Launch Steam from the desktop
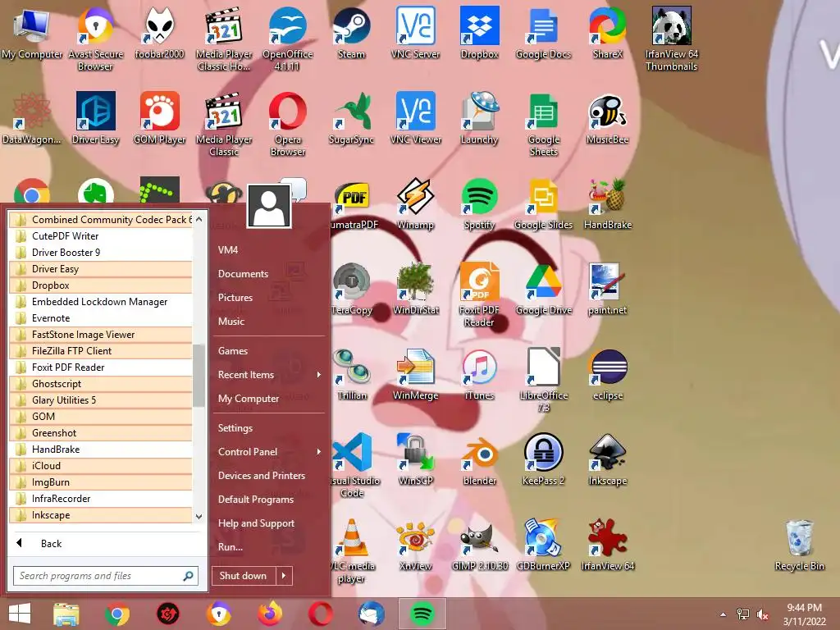The width and height of the screenshot is (840, 630). click(x=351, y=32)
